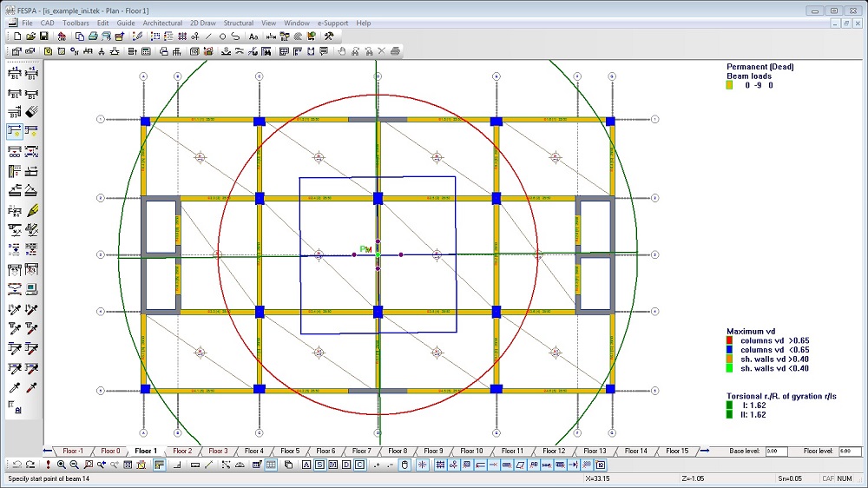Open the Edit menu

click(103, 23)
